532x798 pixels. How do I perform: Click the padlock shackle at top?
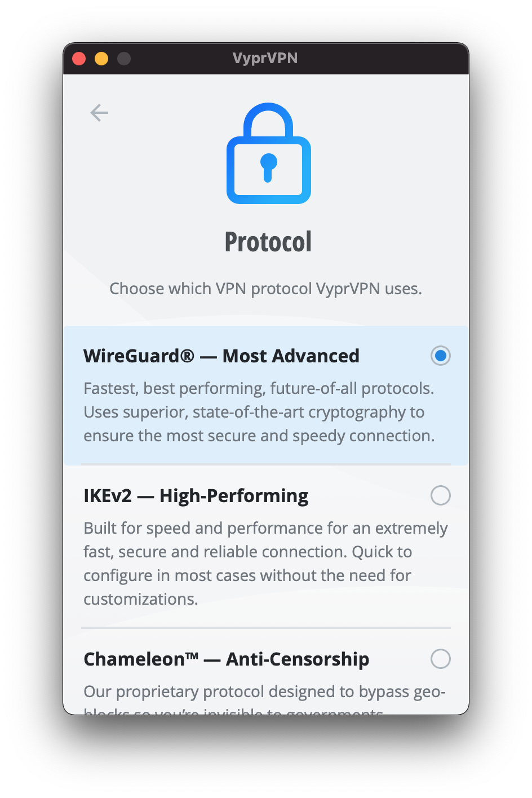pyautogui.click(x=268, y=121)
